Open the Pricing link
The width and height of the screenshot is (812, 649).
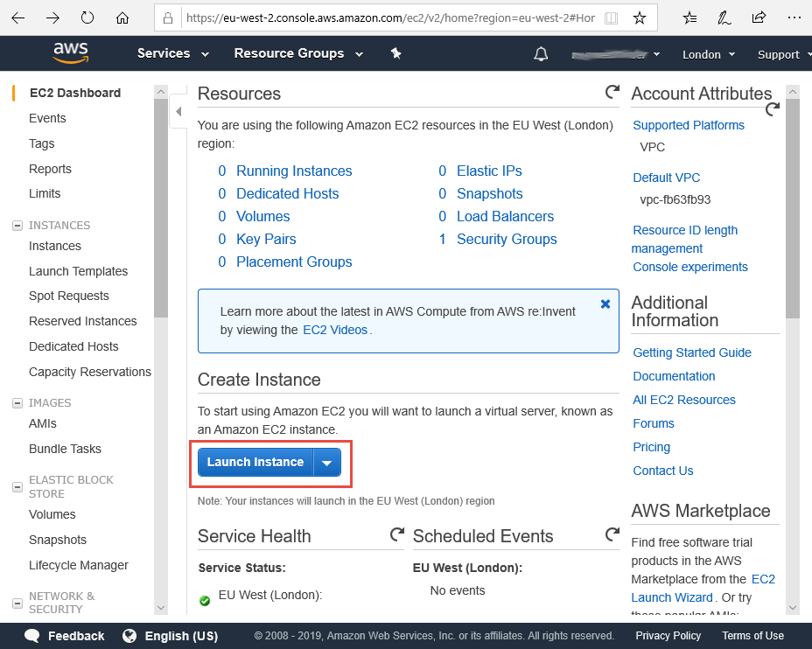tap(652, 447)
